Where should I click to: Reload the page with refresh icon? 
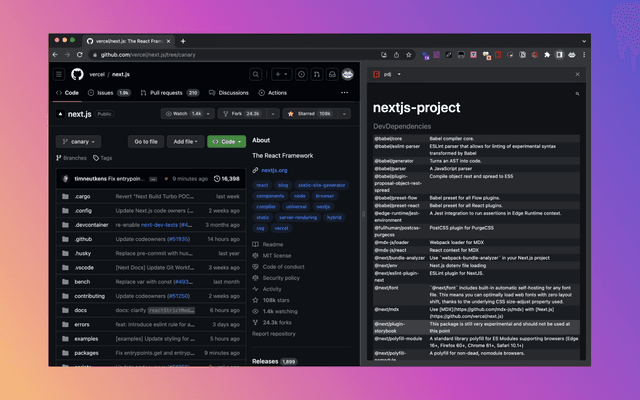80,55
